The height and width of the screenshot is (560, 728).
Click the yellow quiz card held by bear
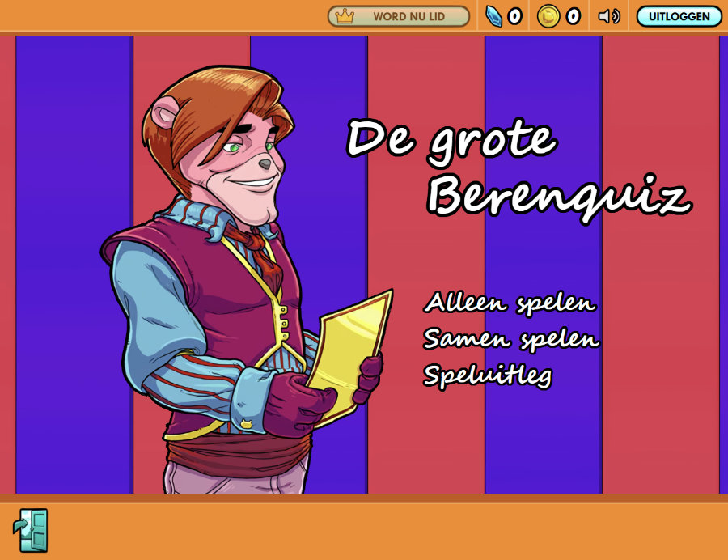pyautogui.click(x=346, y=348)
